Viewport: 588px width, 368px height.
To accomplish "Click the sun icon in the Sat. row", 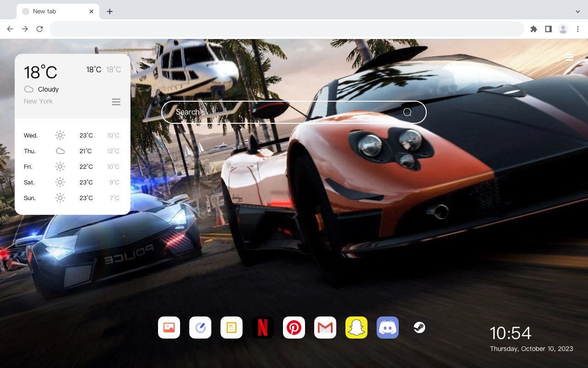I will point(60,182).
